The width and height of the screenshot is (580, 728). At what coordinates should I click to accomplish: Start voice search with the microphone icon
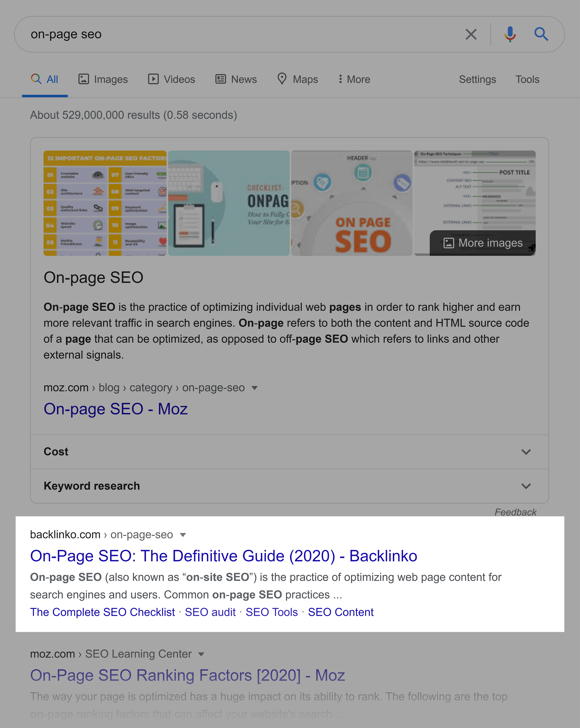(x=510, y=34)
